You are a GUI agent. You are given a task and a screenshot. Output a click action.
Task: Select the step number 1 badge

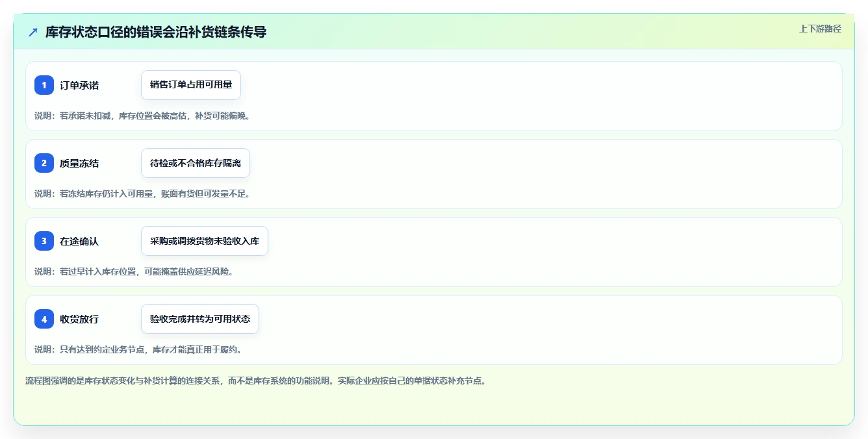[44, 85]
